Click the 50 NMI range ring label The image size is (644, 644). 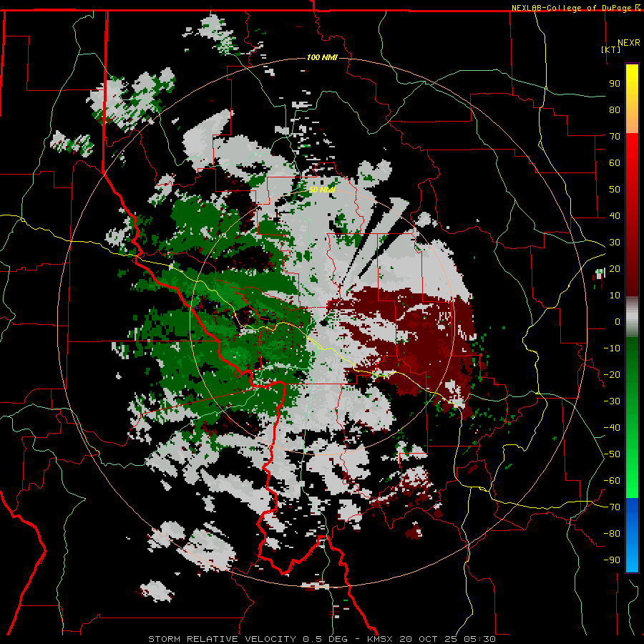pos(323,190)
